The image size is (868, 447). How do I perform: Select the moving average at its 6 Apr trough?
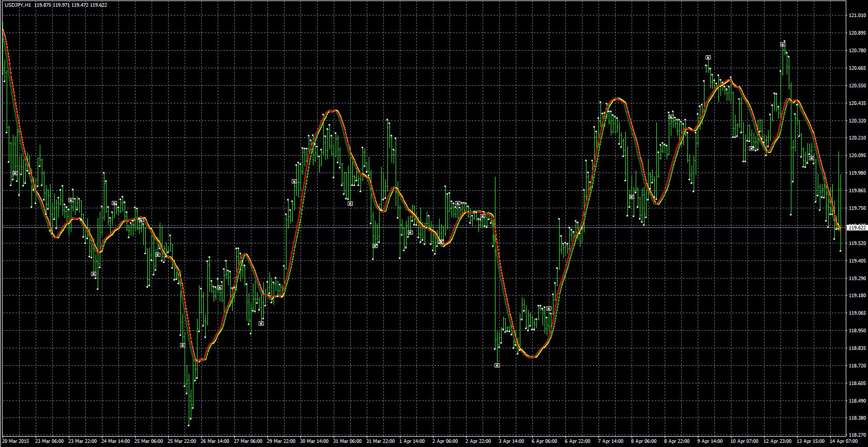[532, 357]
